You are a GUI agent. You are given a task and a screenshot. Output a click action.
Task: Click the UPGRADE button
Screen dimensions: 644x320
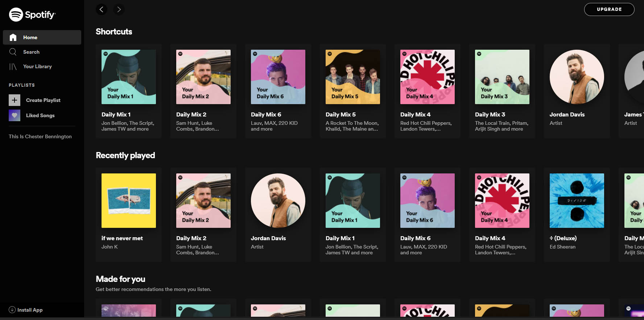pyautogui.click(x=609, y=9)
